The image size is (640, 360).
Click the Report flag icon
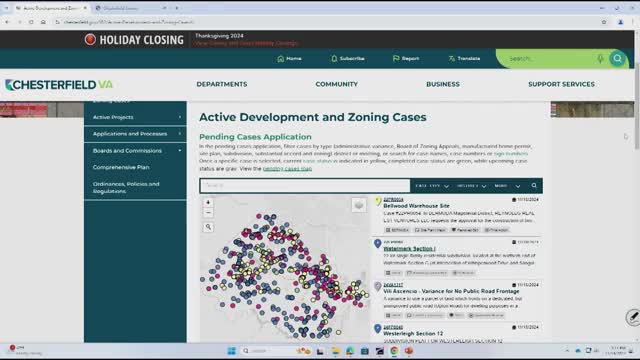[396, 59]
